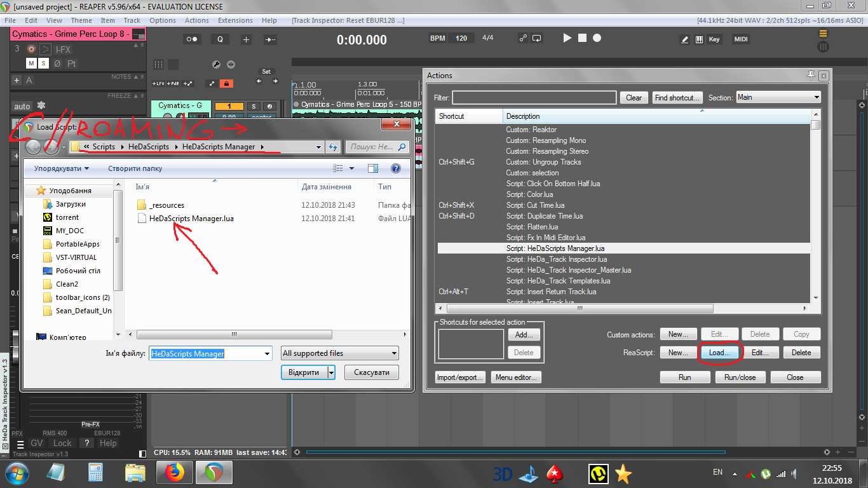Open the Section dropdown showing Main
The height and width of the screenshot is (488, 868).
click(778, 97)
